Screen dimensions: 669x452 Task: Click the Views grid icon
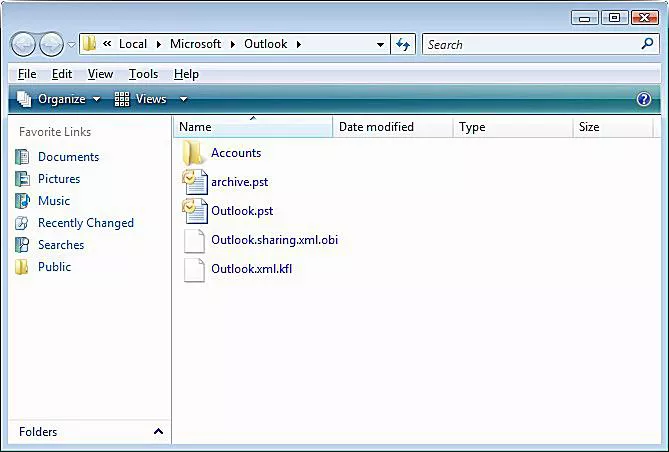[122, 99]
